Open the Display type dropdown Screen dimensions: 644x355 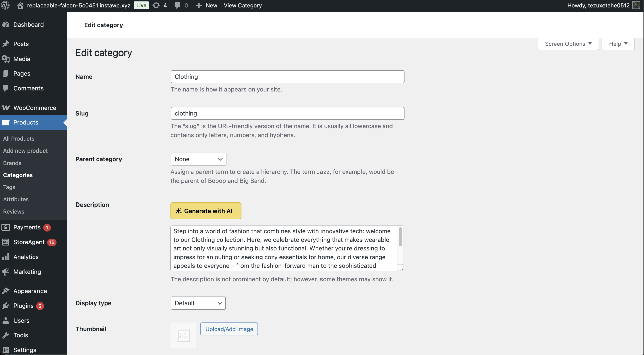198,303
